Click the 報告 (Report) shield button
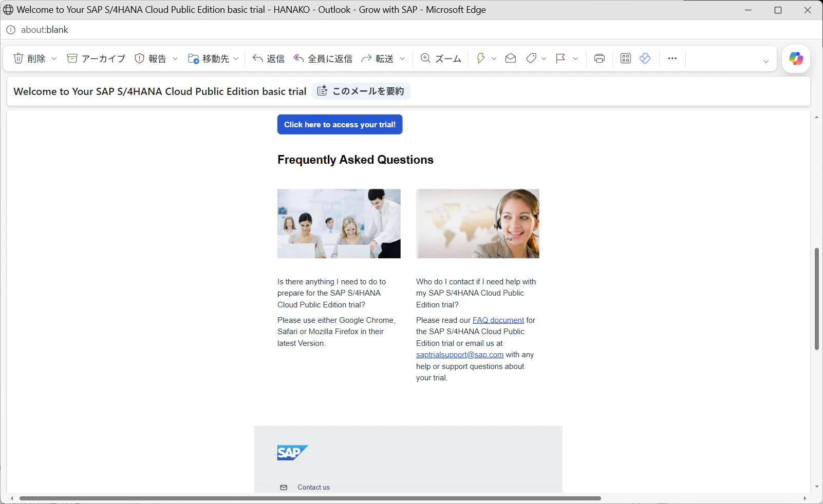Image resolution: width=823 pixels, height=504 pixels. [x=151, y=59]
